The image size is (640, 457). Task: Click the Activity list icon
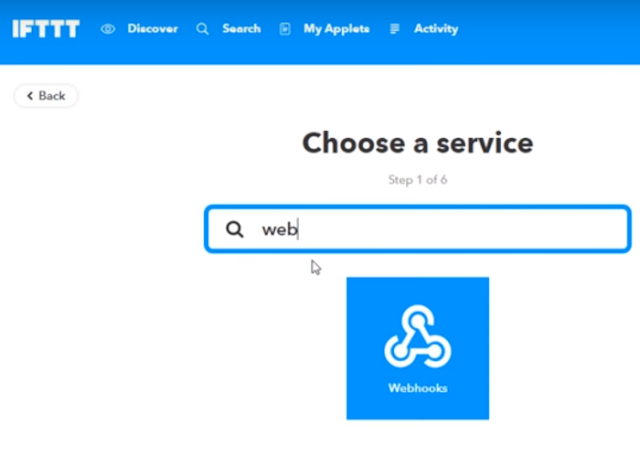coord(394,29)
